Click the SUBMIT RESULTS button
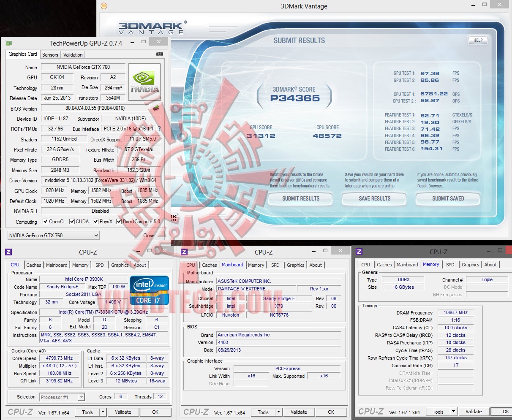The height and width of the screenshot is (420, 512). point(301,198)
